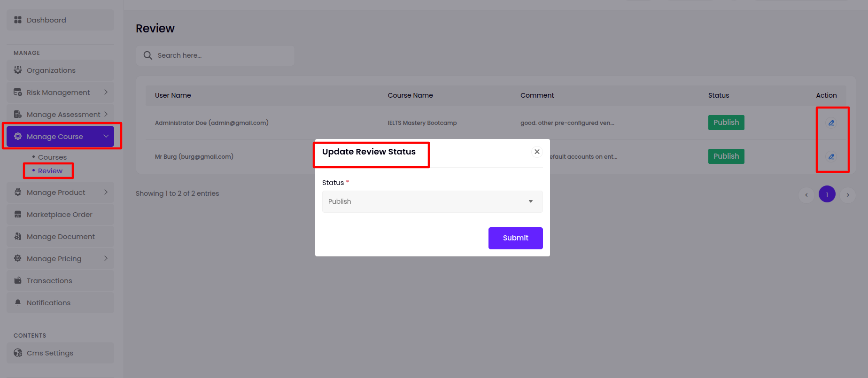Collapse the Manage Course menu
868x378 pixels.
pos(106,136)
